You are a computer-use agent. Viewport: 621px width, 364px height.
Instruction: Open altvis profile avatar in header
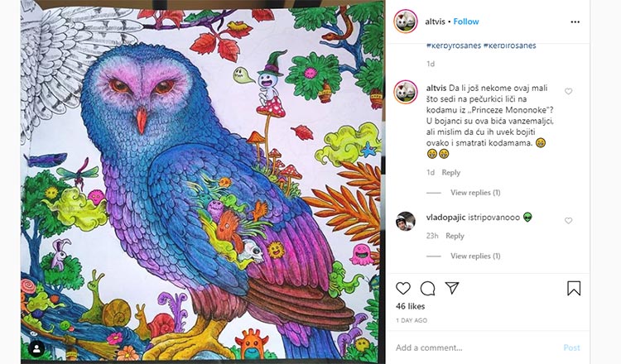pos(405,22)
